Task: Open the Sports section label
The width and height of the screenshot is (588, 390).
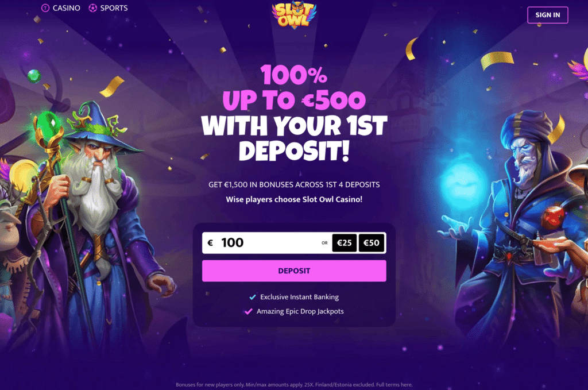Action: (x=114, y=8)
